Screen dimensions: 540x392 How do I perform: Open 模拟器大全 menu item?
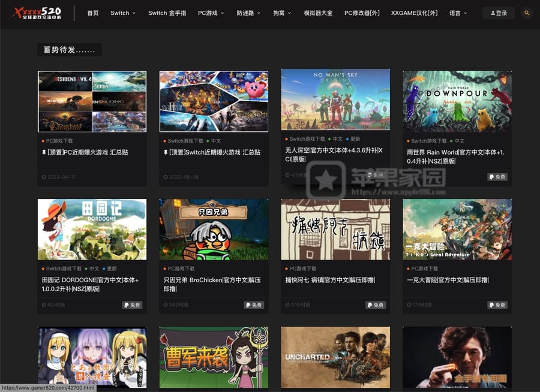pos(318,13)
